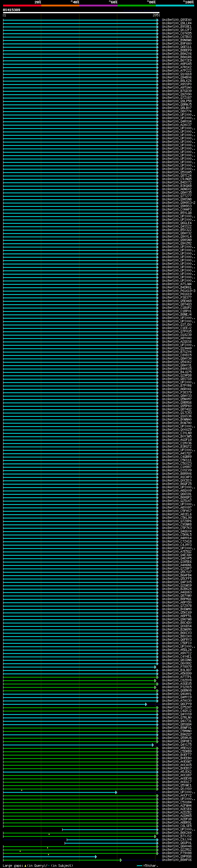197x868 pixels.
Task: Select the UniRef100_B8LKZ6 label
Action: 176,81
